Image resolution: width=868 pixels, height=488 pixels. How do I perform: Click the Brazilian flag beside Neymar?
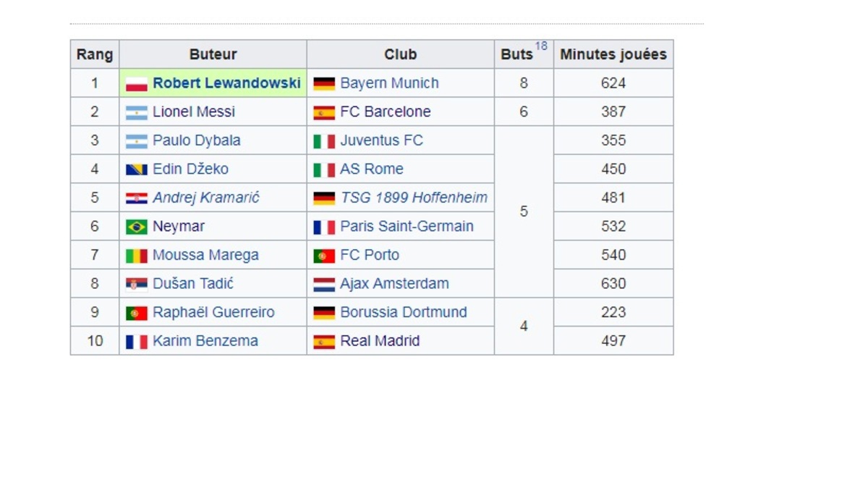(x=137, y=227)
